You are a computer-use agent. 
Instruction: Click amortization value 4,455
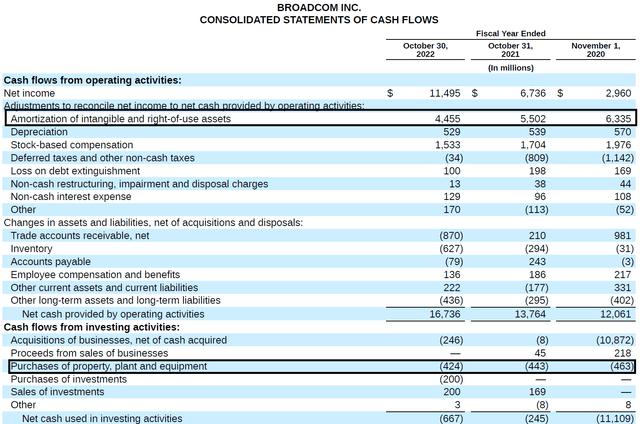click(x=447, y=119)
